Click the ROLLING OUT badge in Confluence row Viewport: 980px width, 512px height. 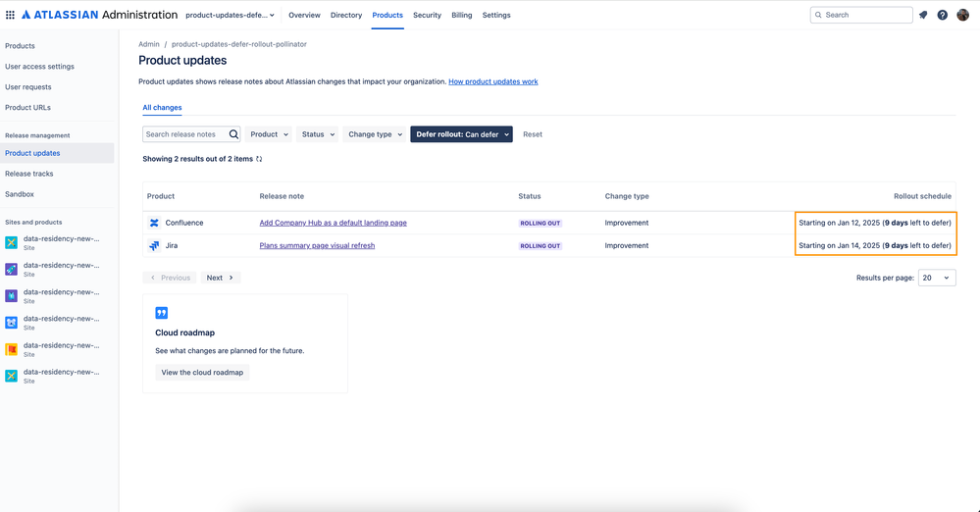(540, 224)
